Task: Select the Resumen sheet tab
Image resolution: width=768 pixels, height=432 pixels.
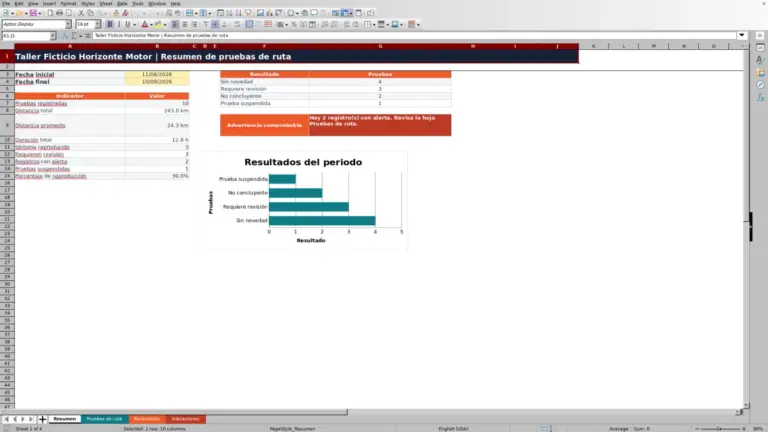Action: 64,419
